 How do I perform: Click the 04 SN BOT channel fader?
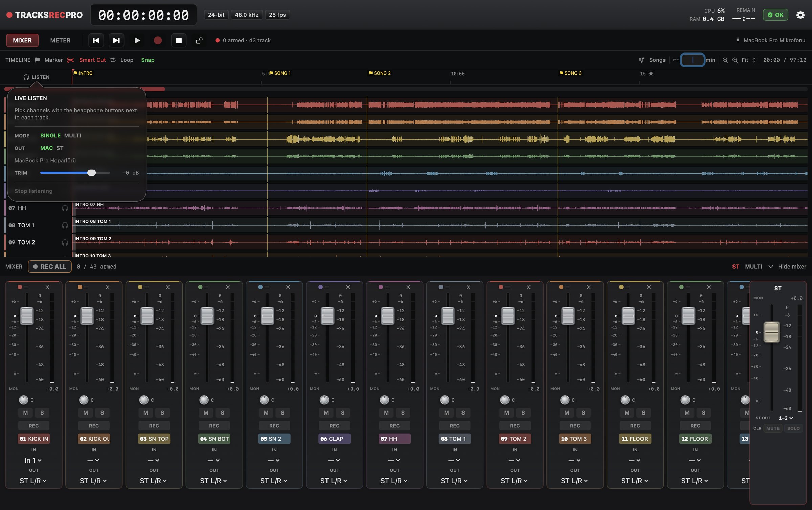click(x=207, y=316)
